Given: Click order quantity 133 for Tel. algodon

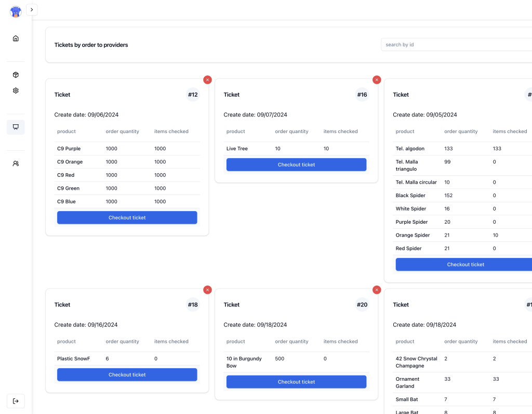Looking at the screenshot, I should click(448, 148).
